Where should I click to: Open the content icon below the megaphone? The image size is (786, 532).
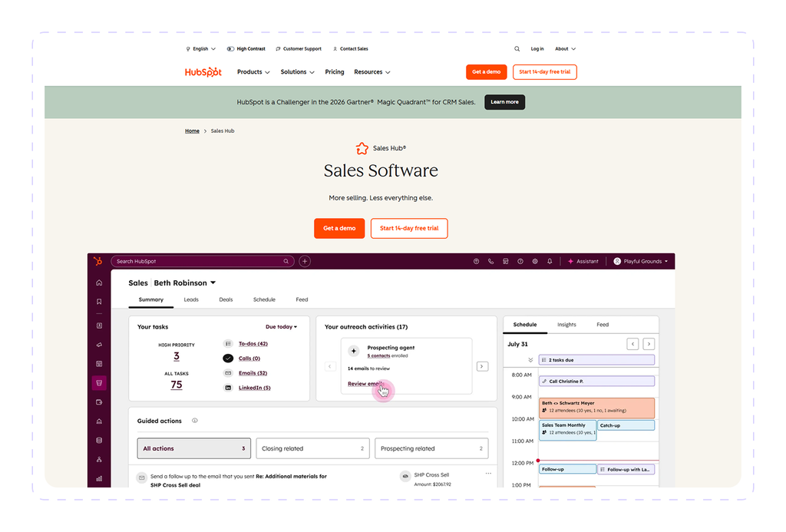click(x=99, y=364)
